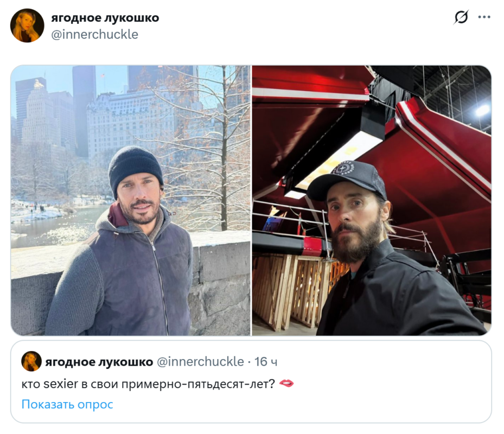Open the 16 ч timestamp link
The image size is (504, 434).
coord(266,362)
